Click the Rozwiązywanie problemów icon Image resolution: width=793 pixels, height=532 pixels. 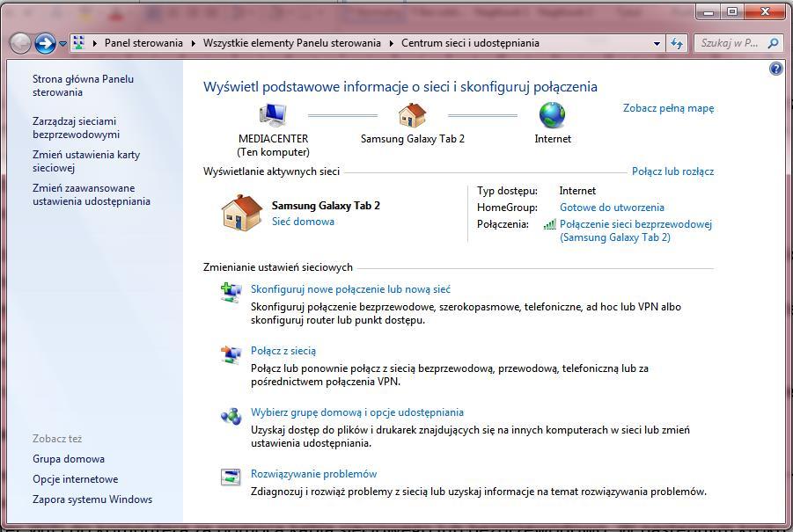[231, 477]
